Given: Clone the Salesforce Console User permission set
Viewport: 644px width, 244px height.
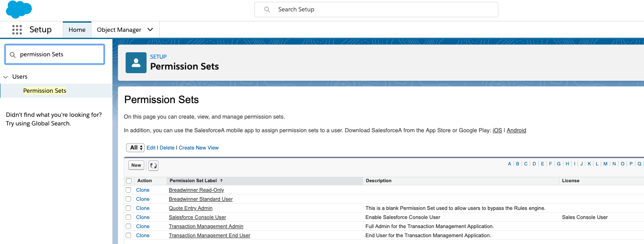Looking at the screenshot, I should (143, 217).
